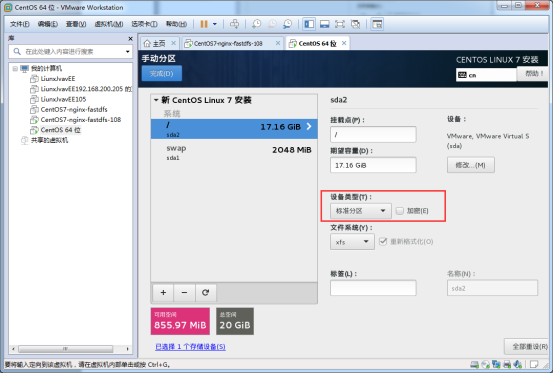The image size is (553, 373).
Task: Toggle the library sidebar view icon
Action: pos(309,24)
